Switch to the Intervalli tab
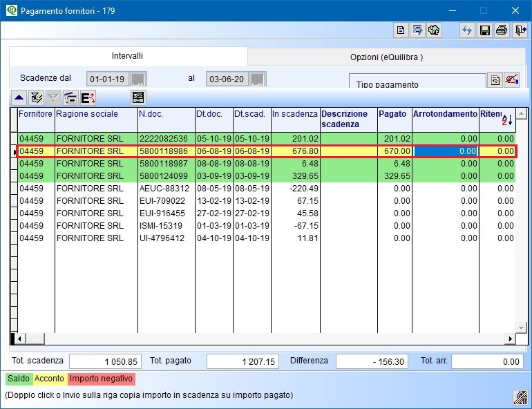Screen dimensions: 532x409 [x=128, y=56]
